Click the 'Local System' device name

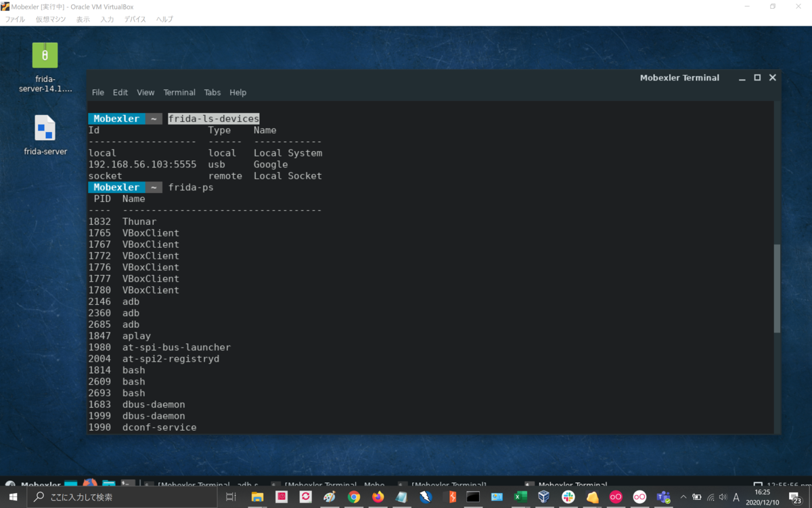(288, 153)
